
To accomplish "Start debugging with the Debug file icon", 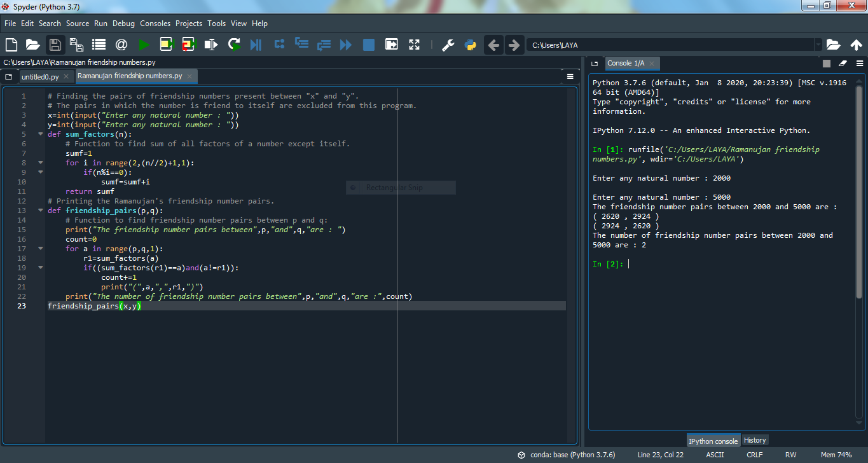I will tap(255, 45).
